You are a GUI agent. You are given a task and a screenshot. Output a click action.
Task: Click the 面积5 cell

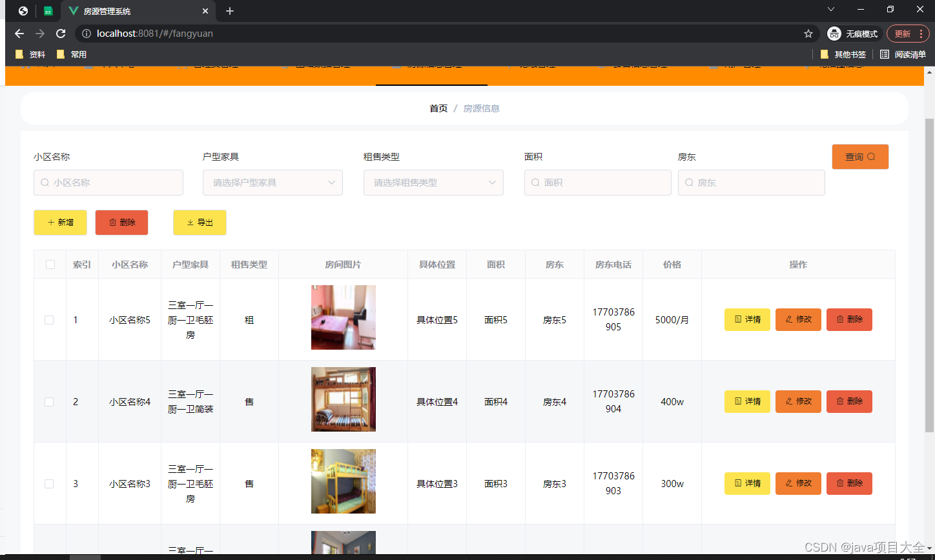pyautogui.click(x=496, y=320)
